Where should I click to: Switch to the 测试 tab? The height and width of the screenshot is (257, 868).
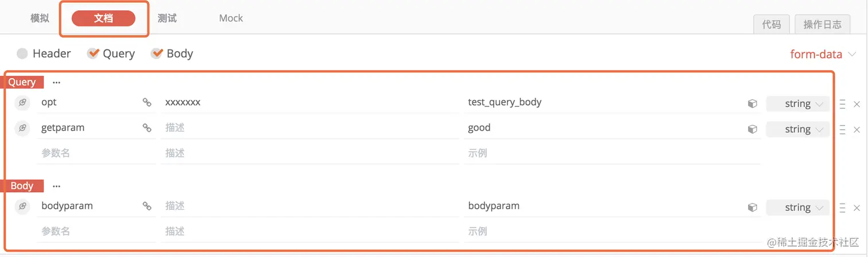(x=167, y=18)
